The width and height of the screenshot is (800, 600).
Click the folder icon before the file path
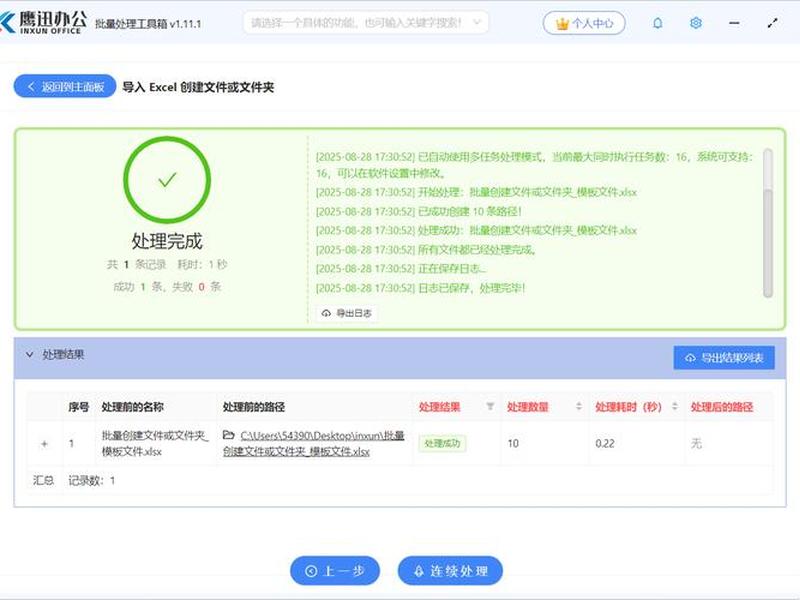click(229, 435)
